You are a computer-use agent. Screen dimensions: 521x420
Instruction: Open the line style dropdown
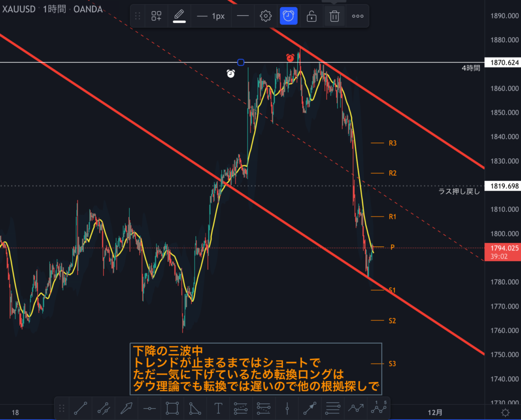coord(243,16)
